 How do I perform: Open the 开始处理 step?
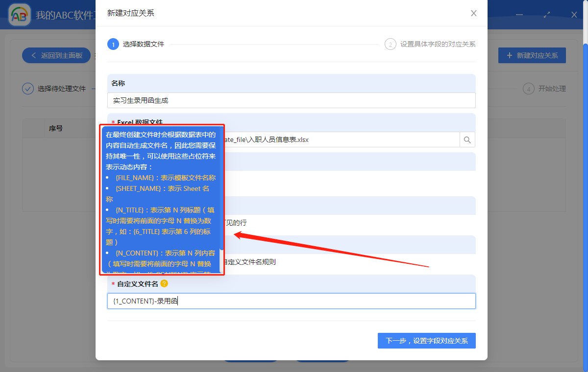[x=544, y=89]
